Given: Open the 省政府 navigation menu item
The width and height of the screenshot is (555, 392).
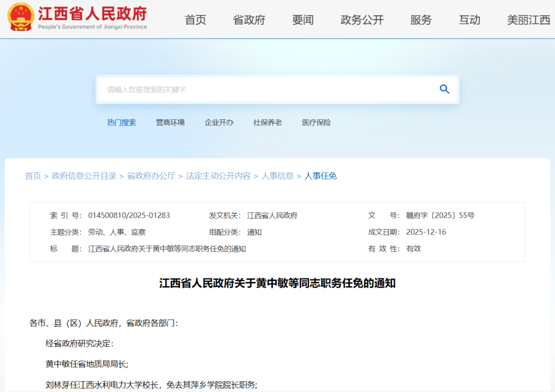Looking at the screenshot, I should coord(249,20).
